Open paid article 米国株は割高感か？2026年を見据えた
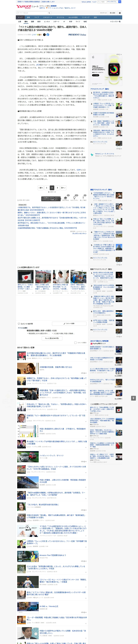138x644 pixels. 102,348
